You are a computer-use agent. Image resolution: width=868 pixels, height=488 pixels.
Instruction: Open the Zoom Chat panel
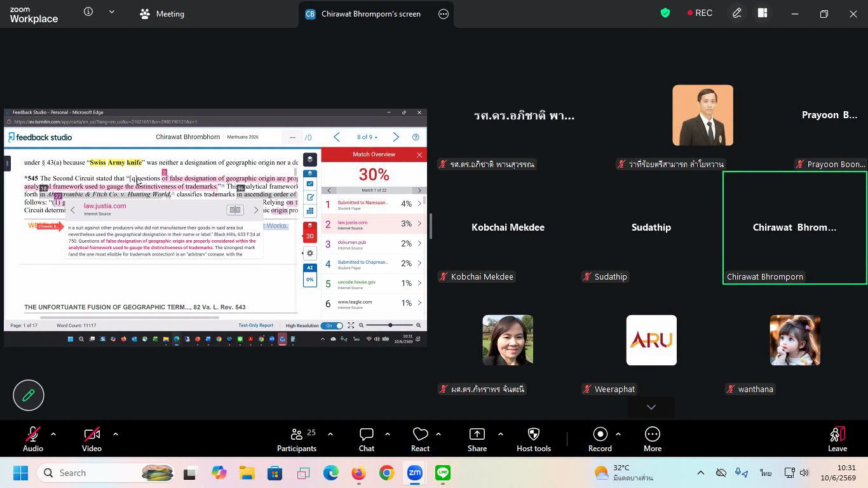point(367,434)
